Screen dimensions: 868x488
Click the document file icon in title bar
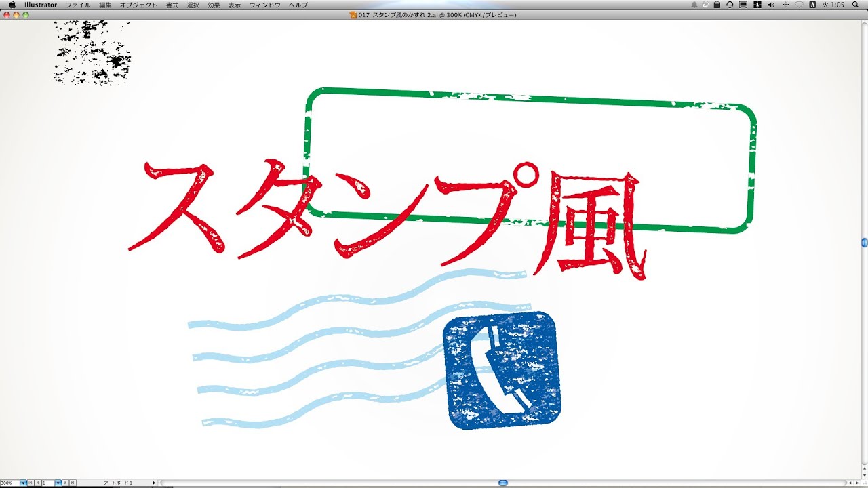click(x=353, y=14)
